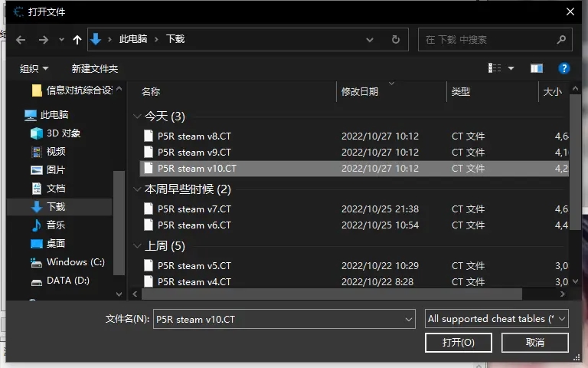Open Windows (C:) drive in sidebar

coord(67,261)
